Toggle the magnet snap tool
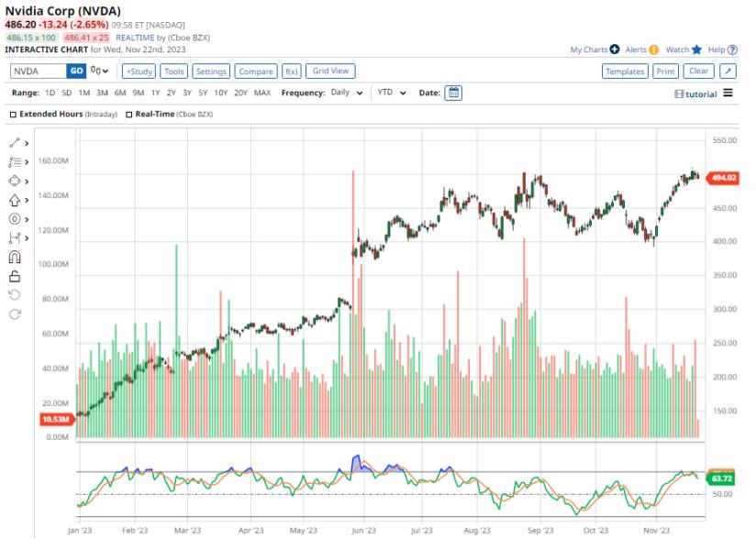The image size is (756, 550). [15, 258]
